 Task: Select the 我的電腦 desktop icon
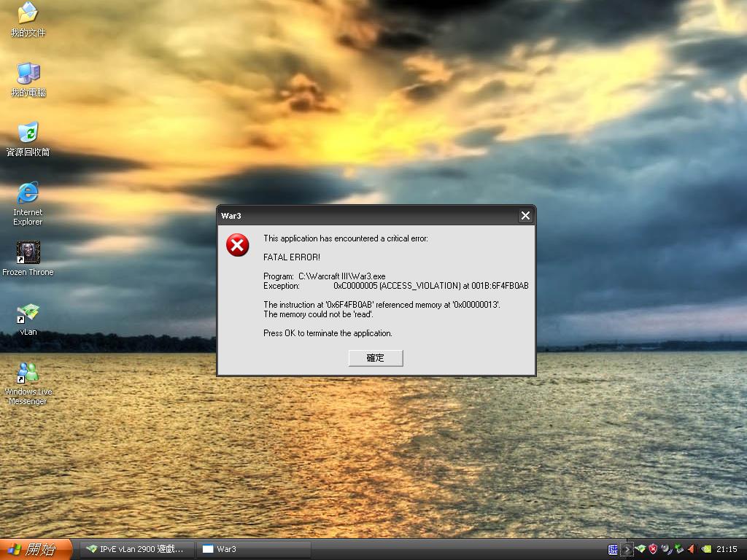(x=28, y=79)
